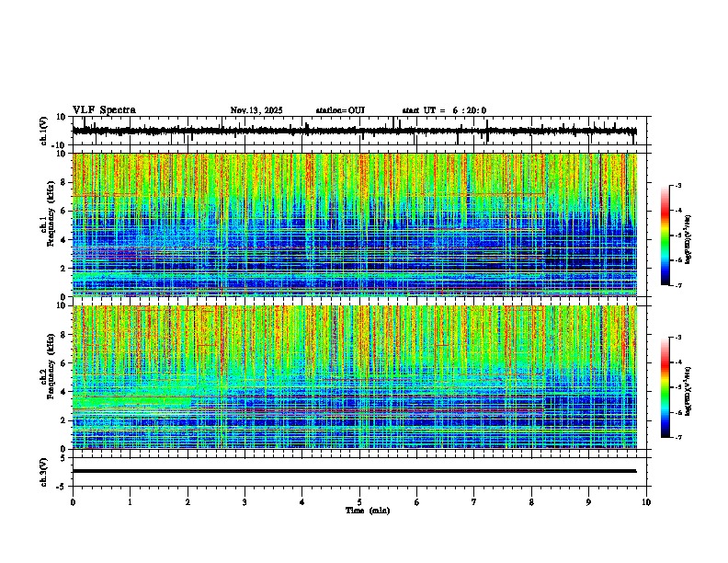The width and height of the screenshot is (728, 563).
Task: Click the ch.1 color scale bar
Action: point(665,236)
